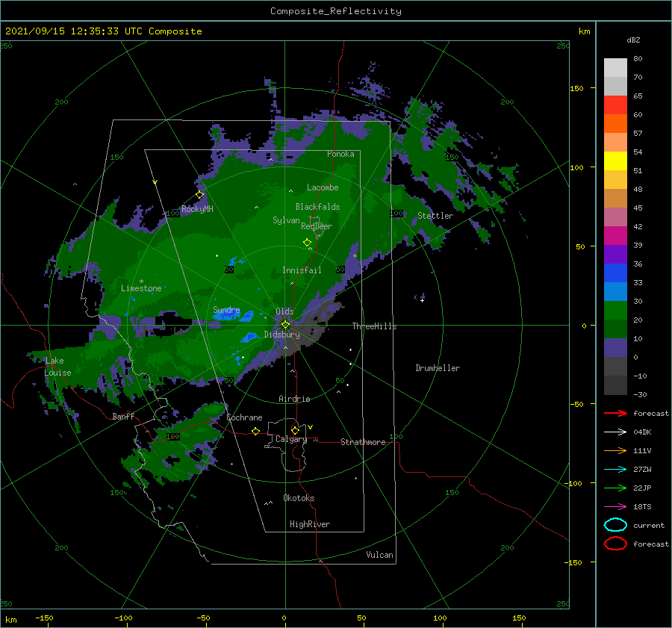Click the yellow diamond marker near RockyMH
The width and height of the screenshot is (672, 628).
pyautogui.click(x=199, y=195)
